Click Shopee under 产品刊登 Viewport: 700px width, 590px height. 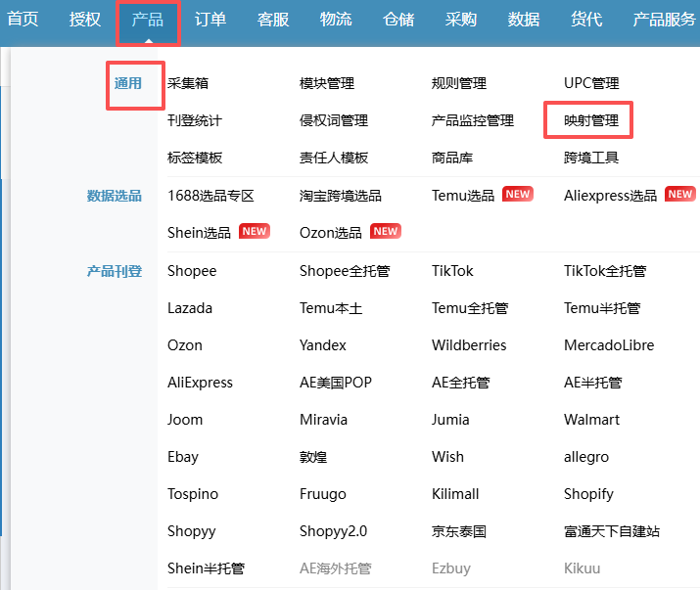coord(192,271)
